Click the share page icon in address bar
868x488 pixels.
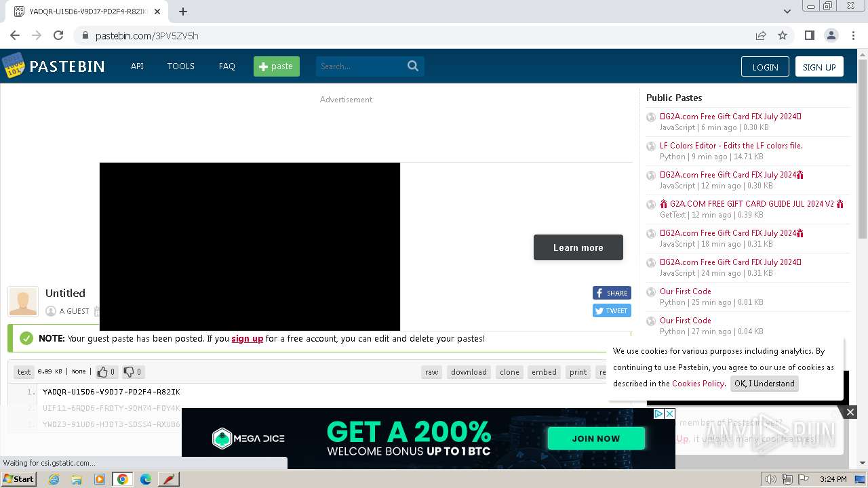click(x=761, y=35)
